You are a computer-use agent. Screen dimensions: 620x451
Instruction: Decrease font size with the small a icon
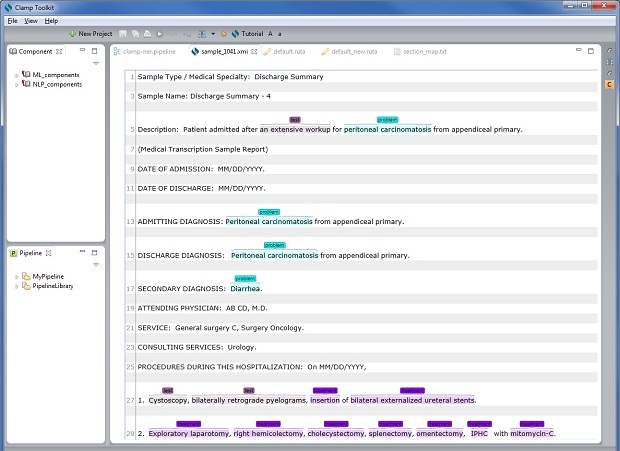[x=281, y=33]
